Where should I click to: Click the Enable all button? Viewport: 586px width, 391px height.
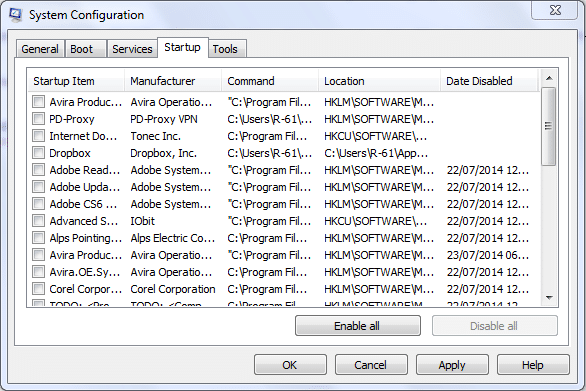tap(358, 326)
